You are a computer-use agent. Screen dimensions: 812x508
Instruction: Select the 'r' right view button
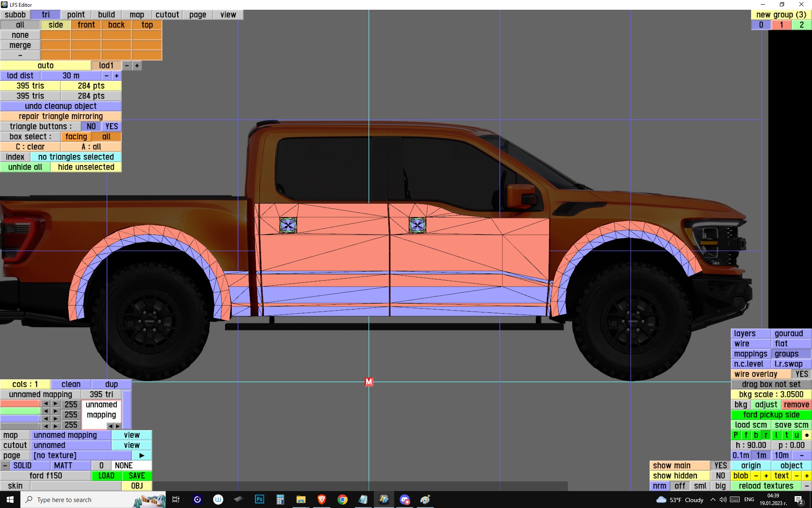pos(766,435)
